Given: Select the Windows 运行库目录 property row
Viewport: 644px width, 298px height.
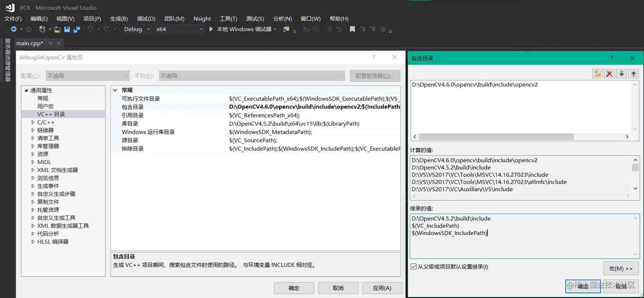Looking at the screenshot, I should pyautogui.click(x=256, y=132).
